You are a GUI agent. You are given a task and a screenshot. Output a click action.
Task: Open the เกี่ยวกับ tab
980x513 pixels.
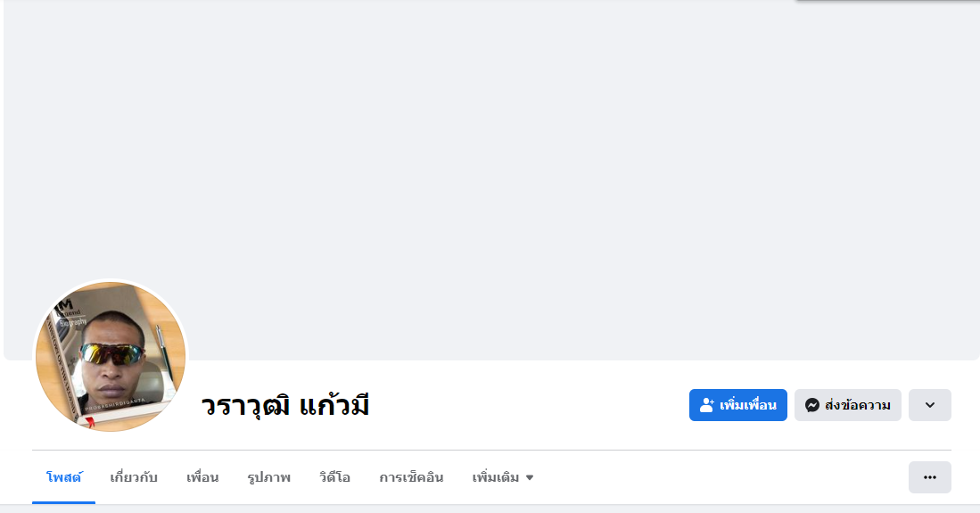point(134,477)
